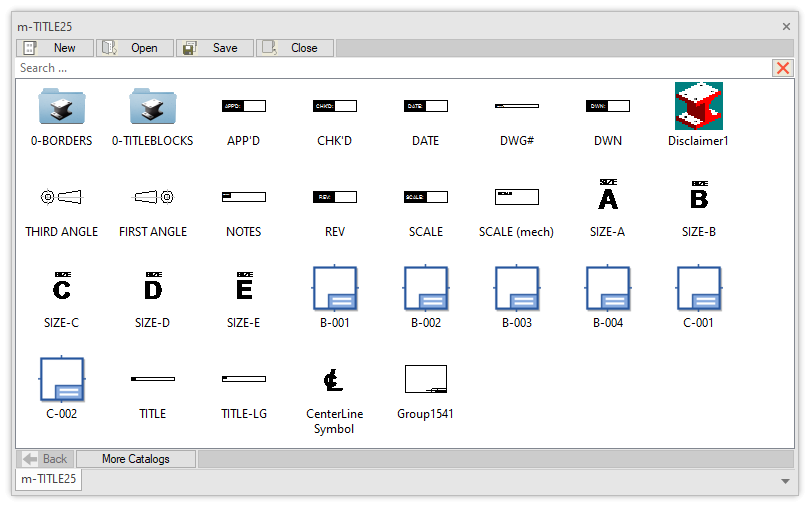Screen dimensions: 810x508
Task: Click the Close catalog toolbar button
Action: pyautogui.click(x=295, y=48)
